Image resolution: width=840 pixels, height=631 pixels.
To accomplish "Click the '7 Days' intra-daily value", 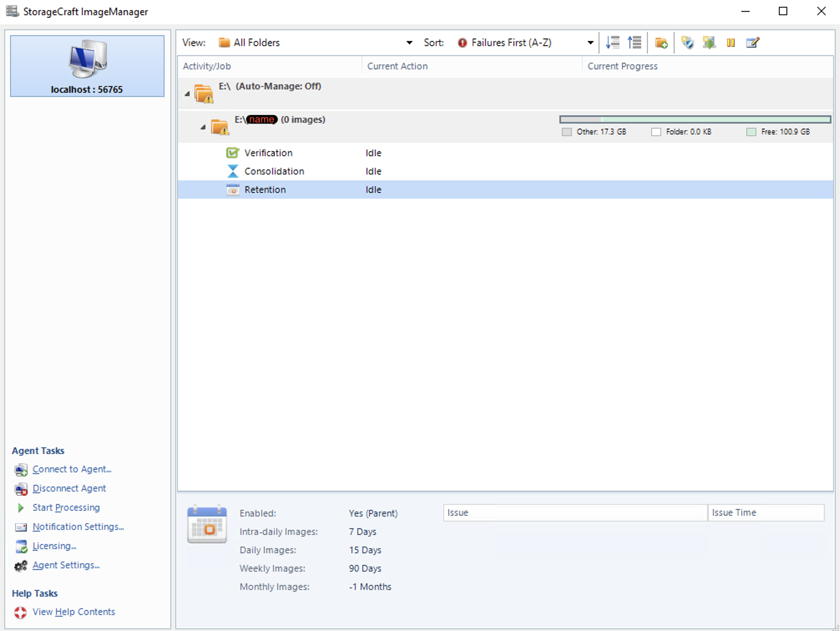I will (363, 532).
